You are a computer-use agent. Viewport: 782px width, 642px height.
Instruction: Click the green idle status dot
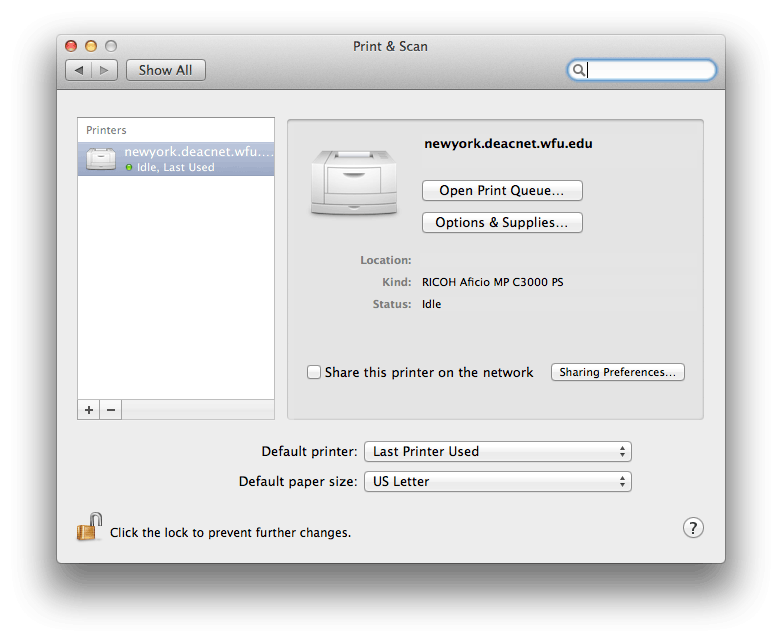click(x=129, y=168)
